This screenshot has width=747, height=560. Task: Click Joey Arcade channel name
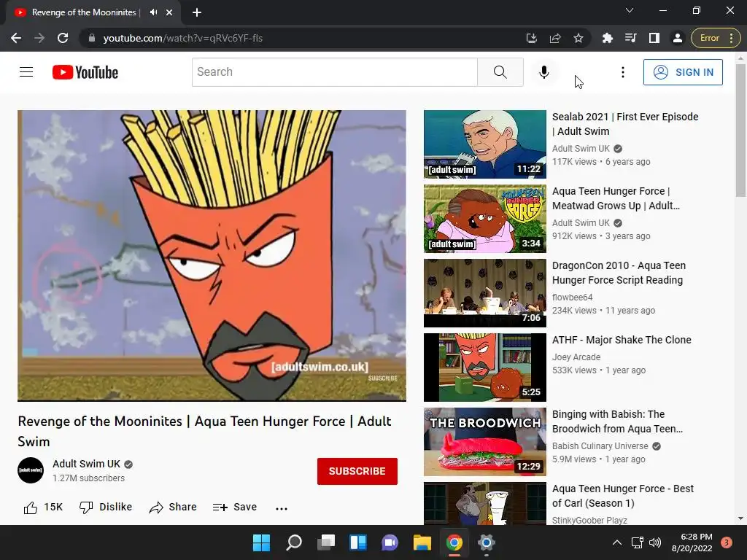(x=576, y=357)
